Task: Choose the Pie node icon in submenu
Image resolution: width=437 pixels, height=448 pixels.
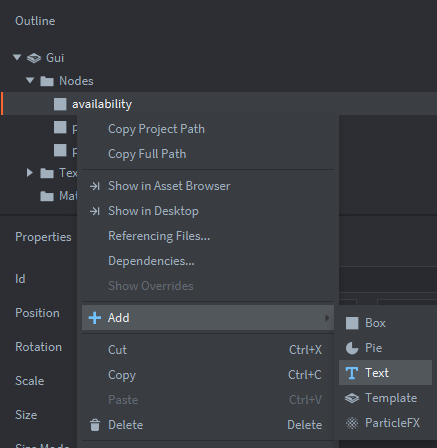Action: click(x=352, y=348)
